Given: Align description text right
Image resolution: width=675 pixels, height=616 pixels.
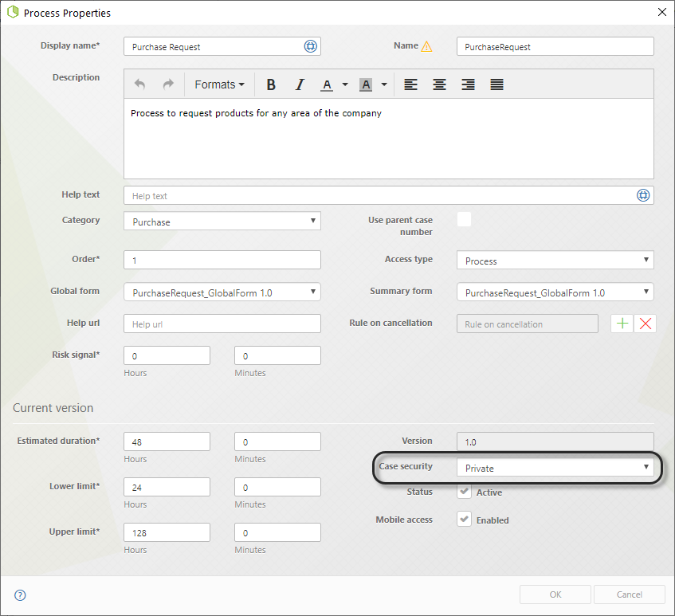Looking at the screenshot, I should 468,84.
